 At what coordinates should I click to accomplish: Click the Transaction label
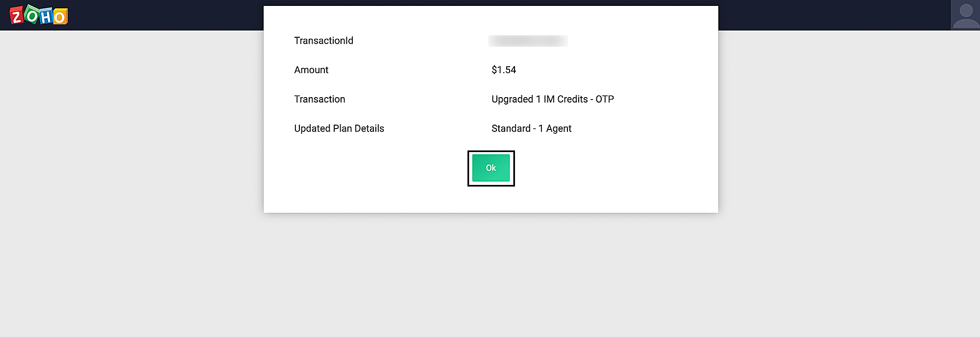(x=319, y=99)
